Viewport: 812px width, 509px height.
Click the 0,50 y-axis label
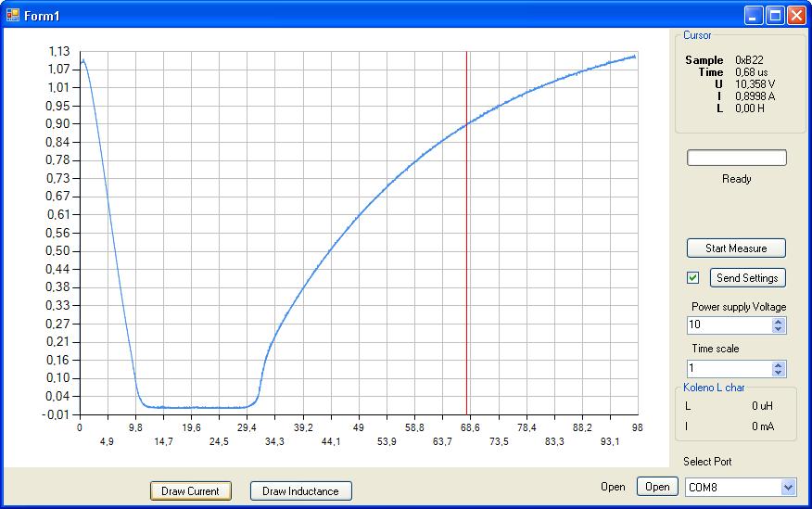click(58, 251)
